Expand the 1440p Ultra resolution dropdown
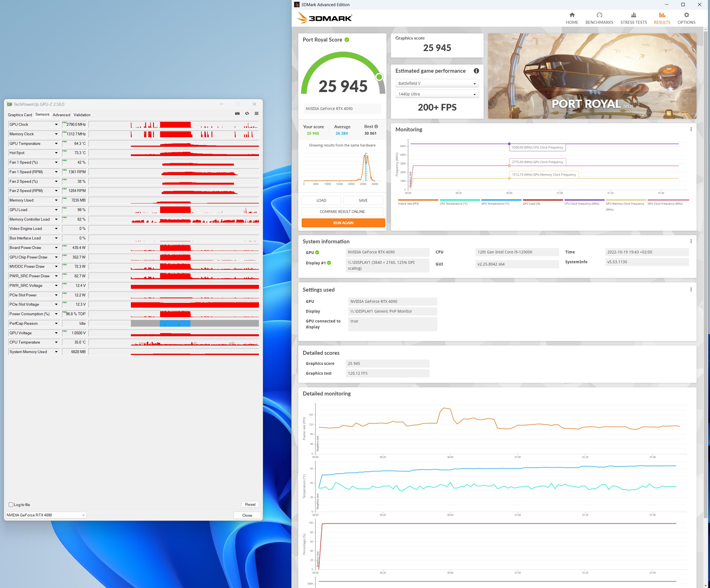This screenshot has height=588, width=710. tap(437, 94)
